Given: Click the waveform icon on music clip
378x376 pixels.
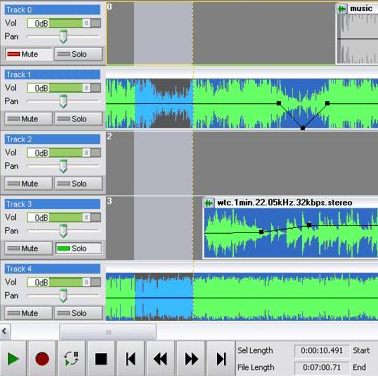Looking at the screenshot, I should 342,9.
